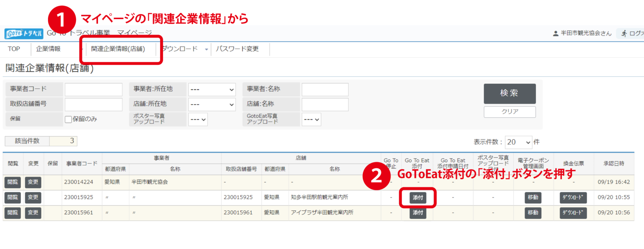Focus the 事業者コード input field
Image resolution: width=644 pixels, height=249 pixels.
pyautogui.click(x=93, y=90)
